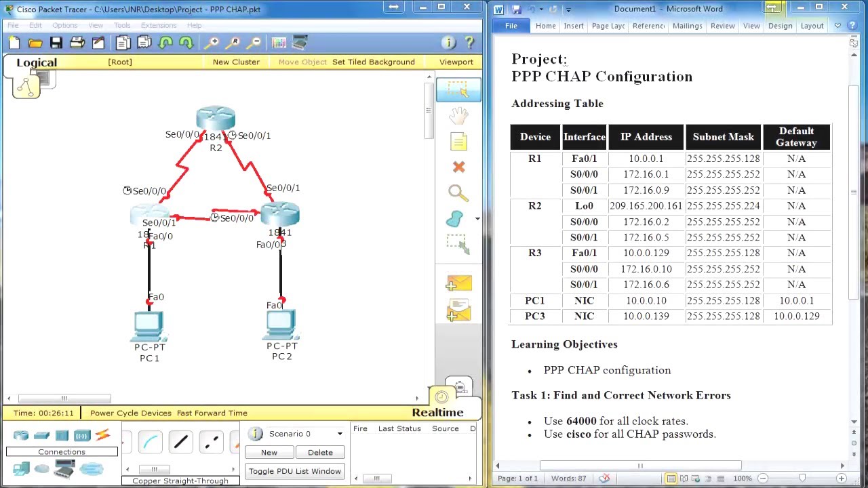This screenshot has width=868, height=488.
Task: Select the Move Layout hand tool
Action: point(458,115)
